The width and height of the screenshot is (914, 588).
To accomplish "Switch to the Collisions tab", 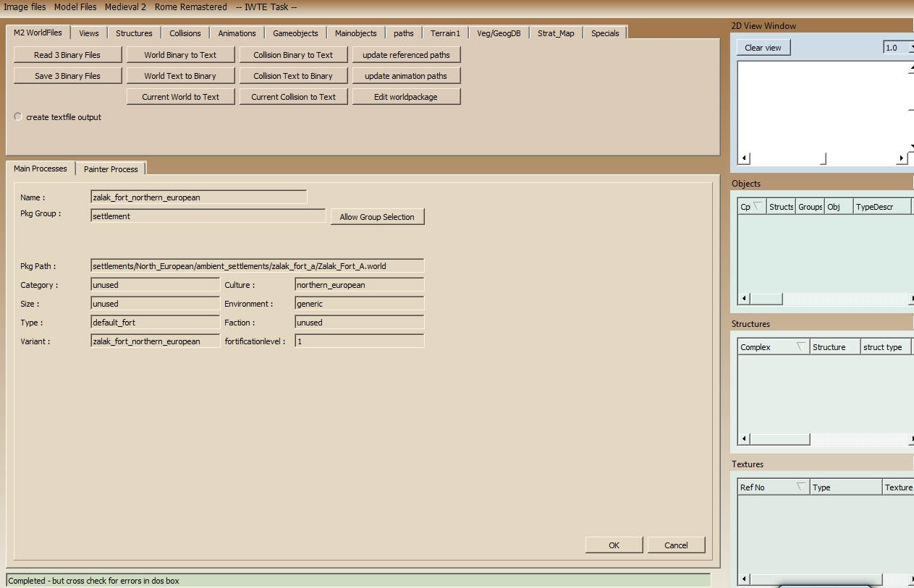I will [185, 33].
